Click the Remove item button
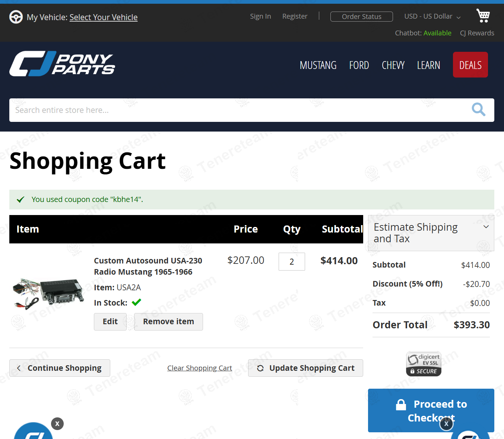The height and width of the screenshot is (439, 504). [x=168, y=322]
